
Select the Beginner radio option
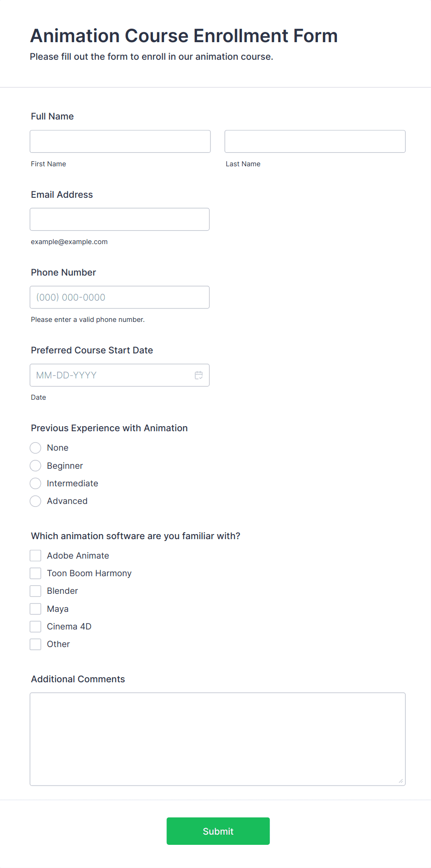[36, 465]
